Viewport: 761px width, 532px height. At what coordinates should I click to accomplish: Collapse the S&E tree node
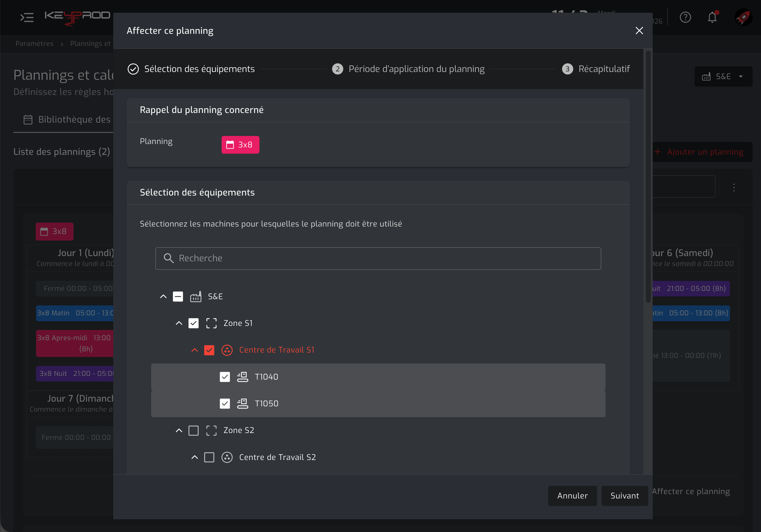[163, 296]
